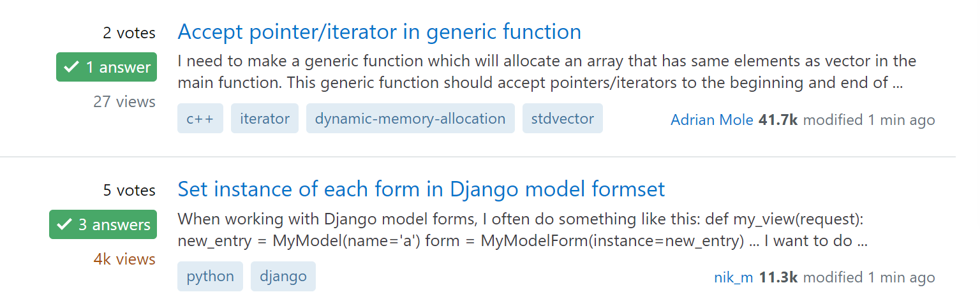Click the "5 votes" count

(129, 191)
